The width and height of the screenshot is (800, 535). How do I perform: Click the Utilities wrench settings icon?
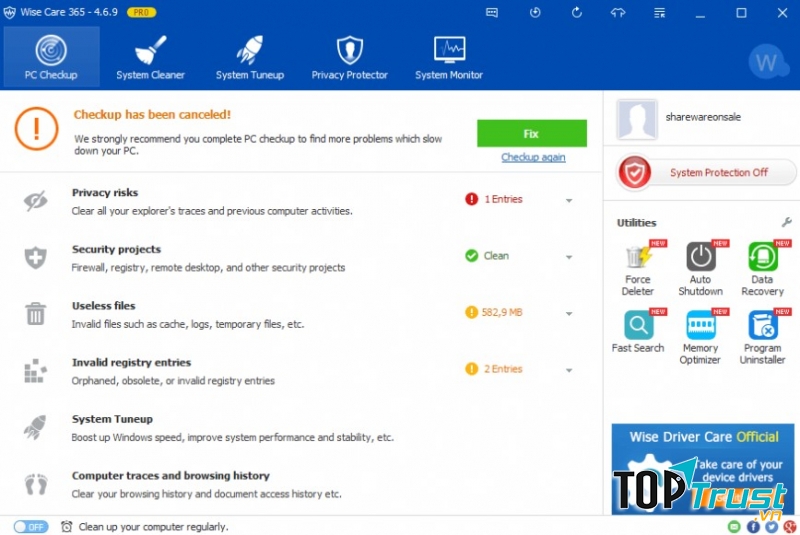(x=786, y=222)
